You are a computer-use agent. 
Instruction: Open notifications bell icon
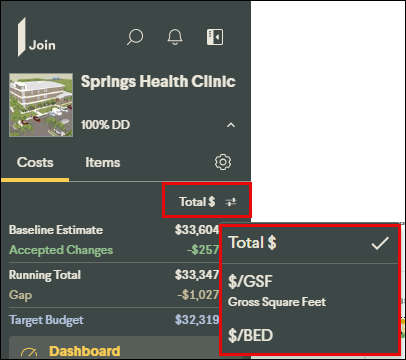point(175,37)
